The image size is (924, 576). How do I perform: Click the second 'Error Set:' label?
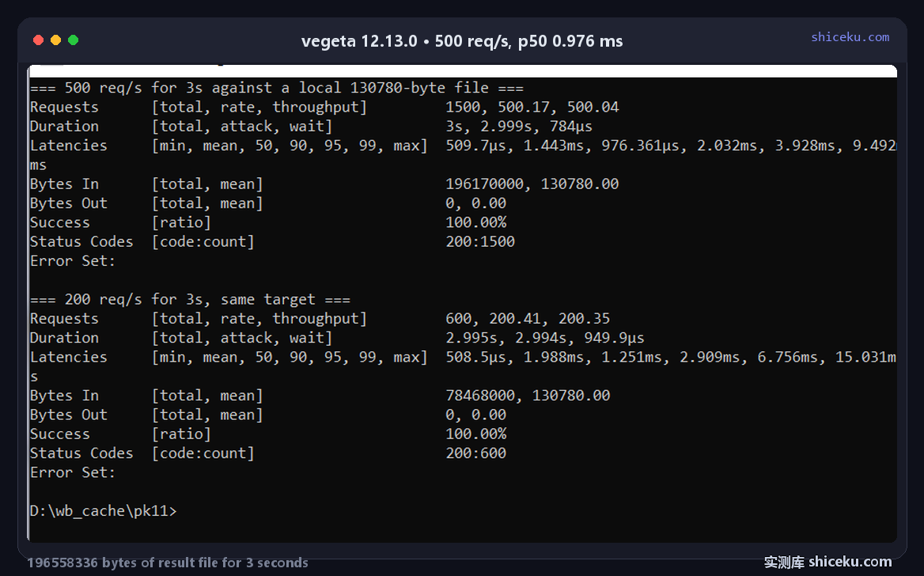click(73, 473)
